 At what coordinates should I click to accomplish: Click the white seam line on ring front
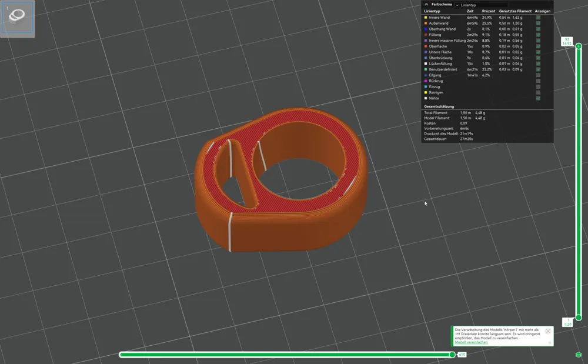point(230,232)
